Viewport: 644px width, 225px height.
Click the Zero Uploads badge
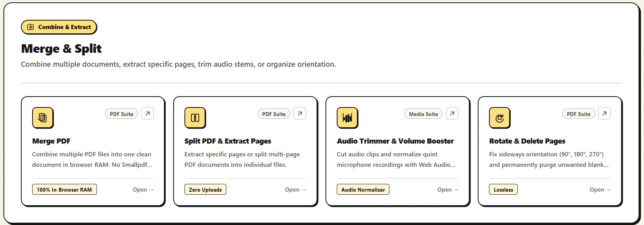205,190
